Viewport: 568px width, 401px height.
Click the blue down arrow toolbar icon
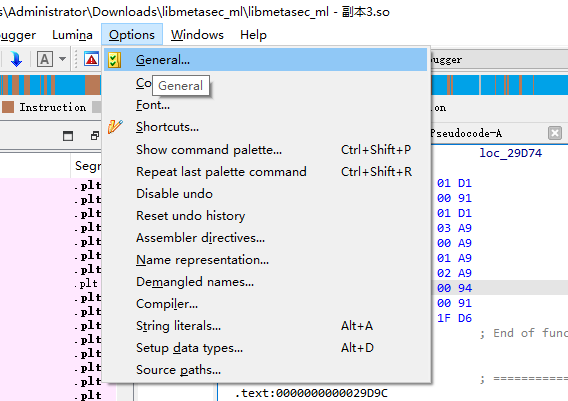tap(16, 59)
